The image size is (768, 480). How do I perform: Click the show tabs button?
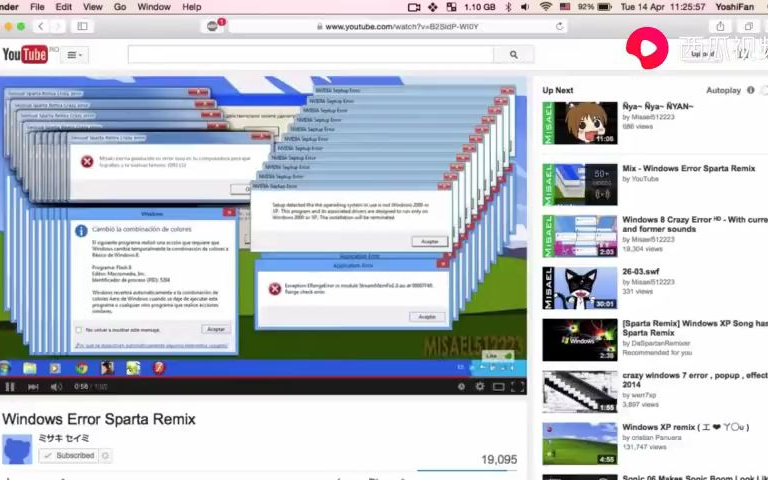[x=748, y=26]
